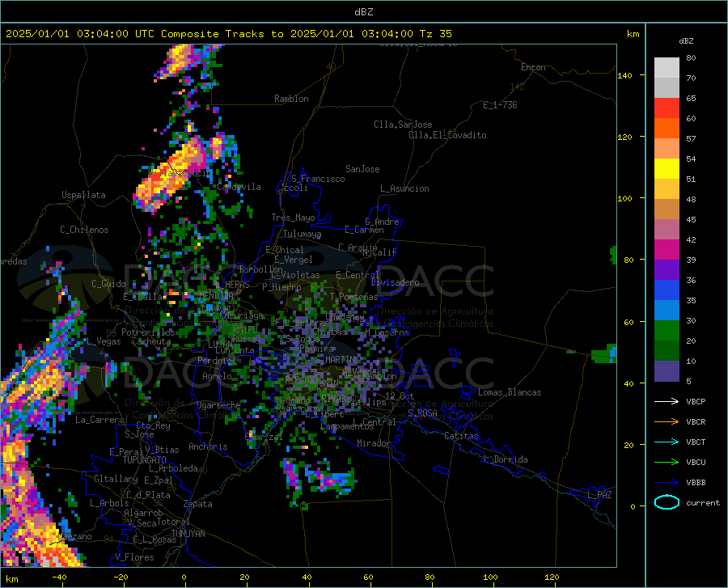Click the Ramblon place label
728x588 pixels.
click(291, 99)
